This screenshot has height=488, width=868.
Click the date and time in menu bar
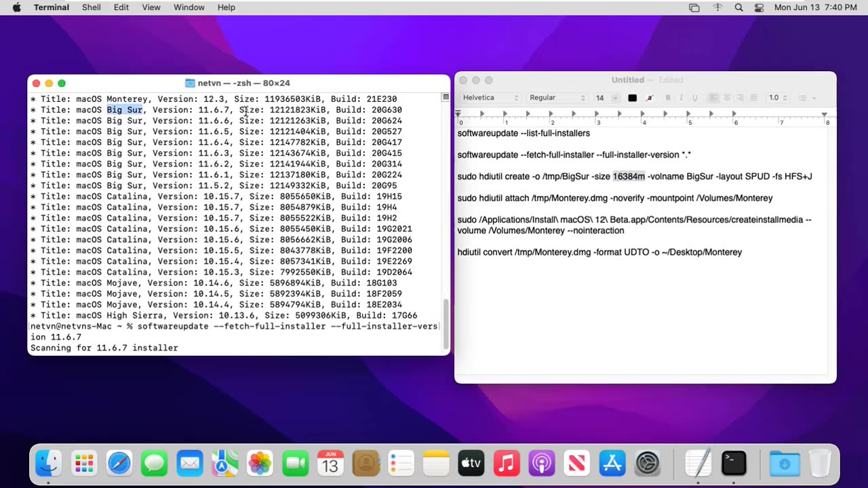[816, 7]
